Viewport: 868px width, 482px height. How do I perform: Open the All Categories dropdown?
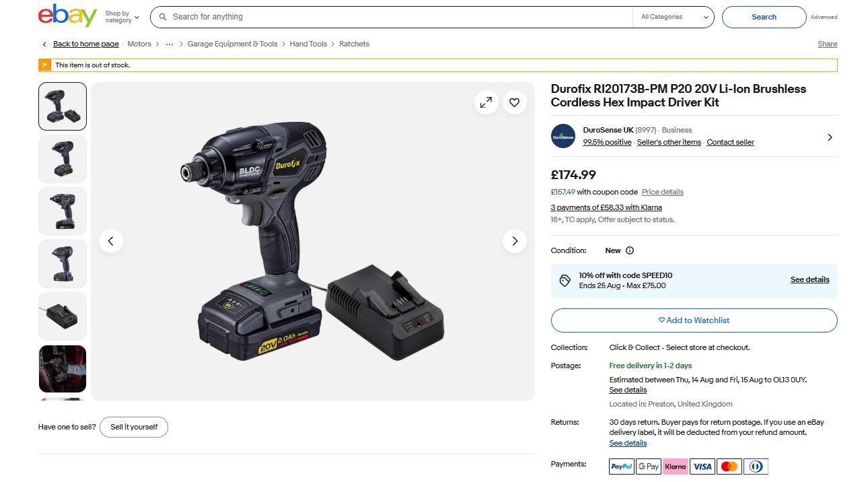coord(675,17)
